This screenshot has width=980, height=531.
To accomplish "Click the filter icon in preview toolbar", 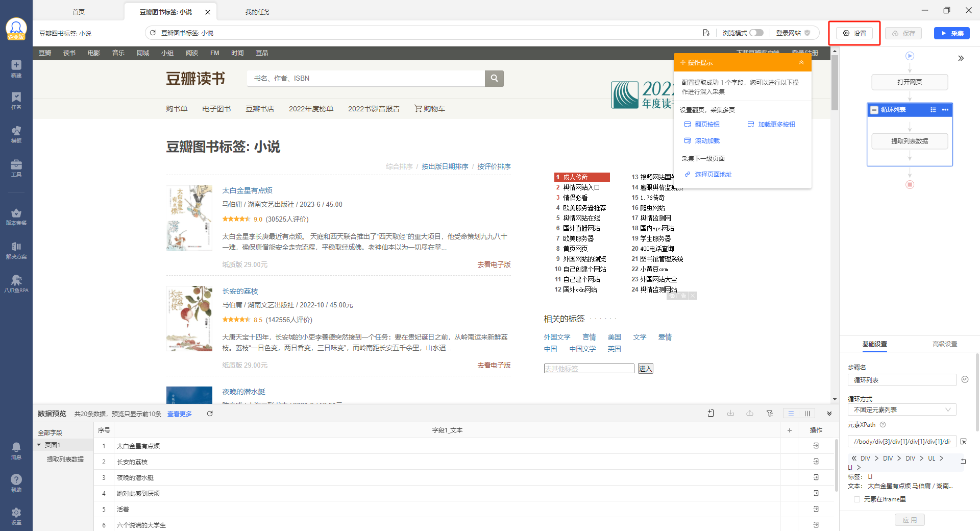I will (770, 414).
